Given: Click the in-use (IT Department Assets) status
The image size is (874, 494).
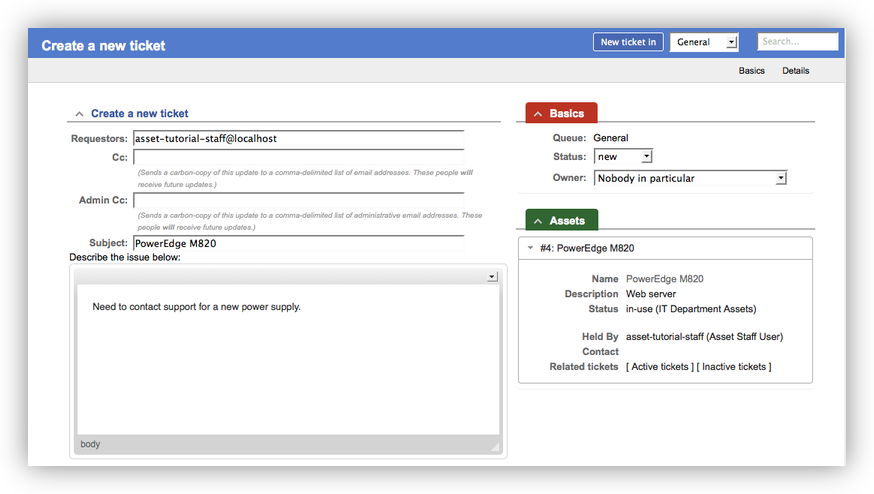Looking at the screenshot, I should click(x=691, y=309).
